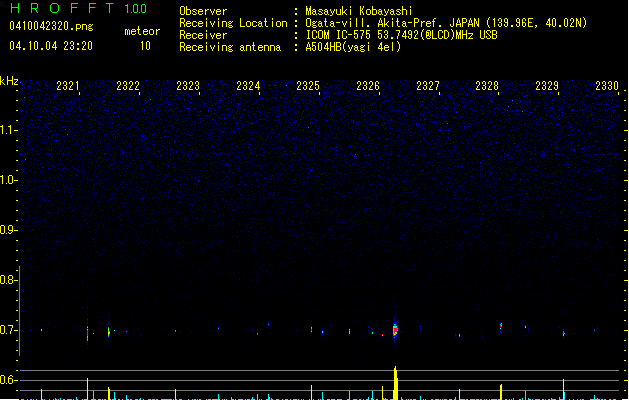
Task: Click the 2324 time marker
Action: 248,86
